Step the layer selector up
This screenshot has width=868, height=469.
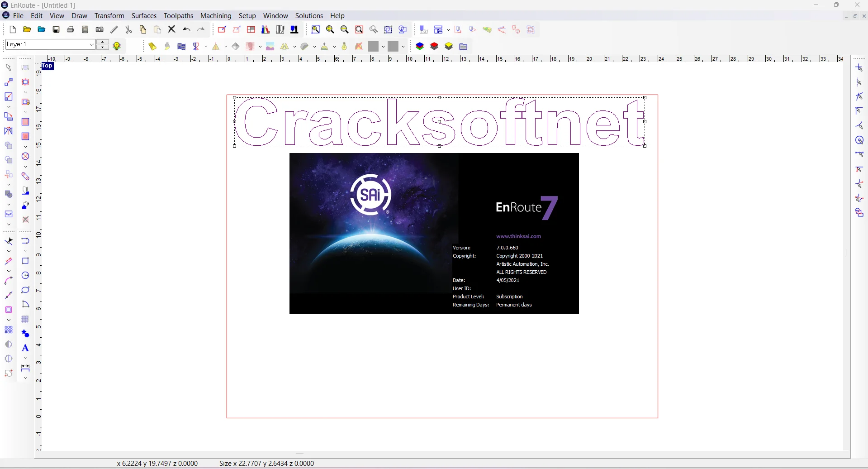pyautogui.click(x=103, y=42)
